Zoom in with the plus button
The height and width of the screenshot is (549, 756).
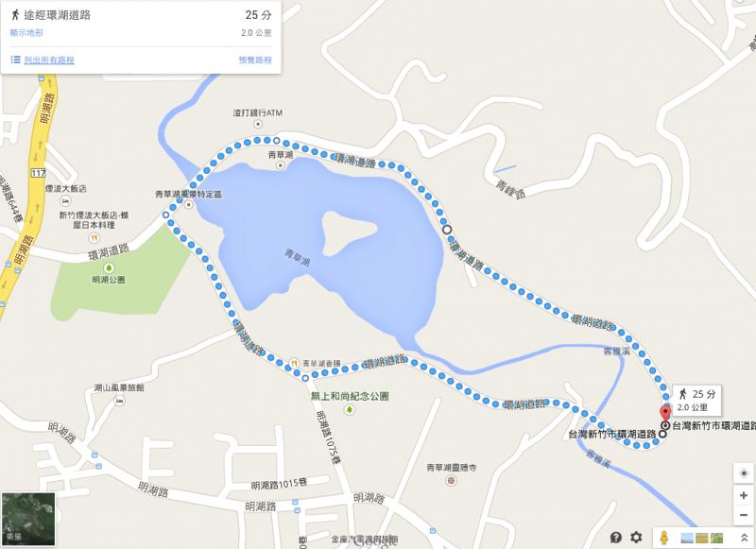743,495
